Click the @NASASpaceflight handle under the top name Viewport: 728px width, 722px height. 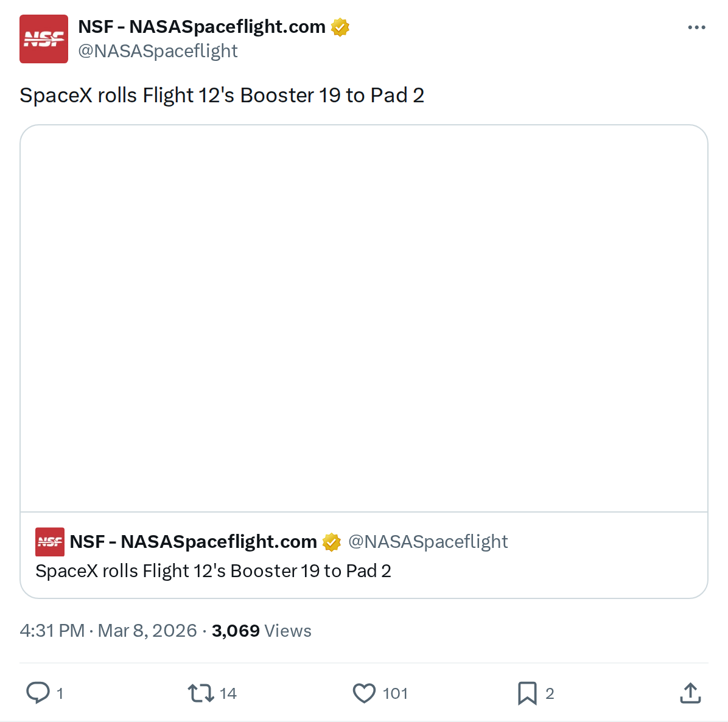(x=158, y=51)
